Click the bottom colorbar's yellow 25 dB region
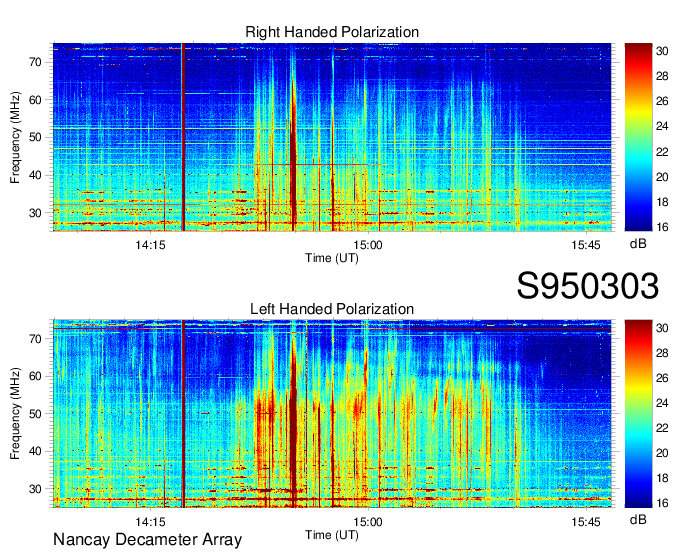The height and width of the screenshot is (552, 680). [x=638, y=391]
